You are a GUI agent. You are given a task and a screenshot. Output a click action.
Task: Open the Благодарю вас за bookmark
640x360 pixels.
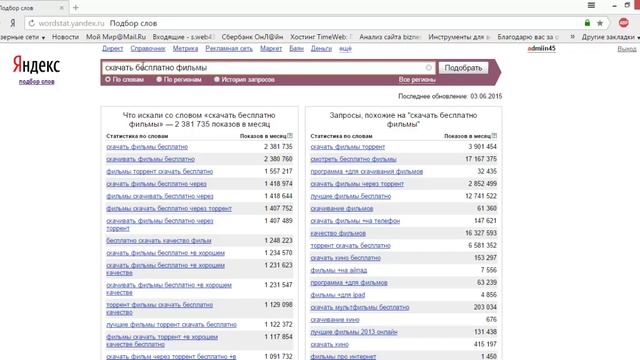pos(528,37)
